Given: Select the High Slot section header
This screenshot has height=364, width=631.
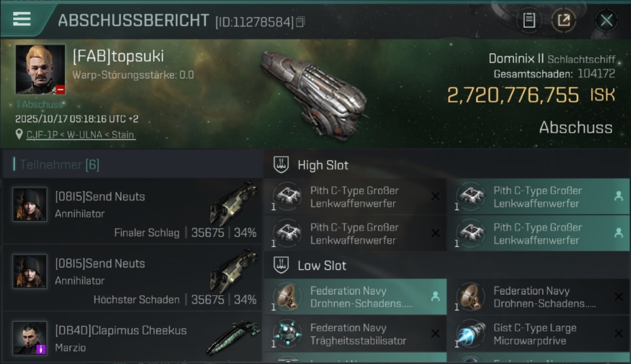Looking at the screenshot, I should coord(323,165).
